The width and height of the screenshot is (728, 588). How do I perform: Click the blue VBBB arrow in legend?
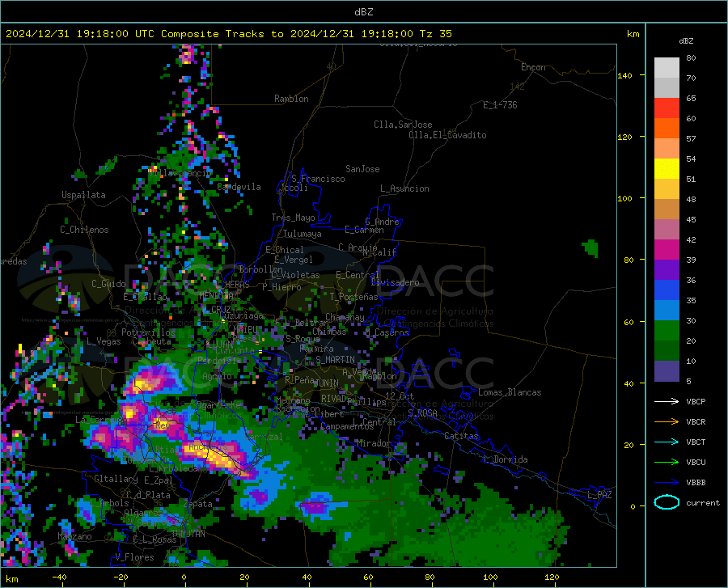coord(667,483)
